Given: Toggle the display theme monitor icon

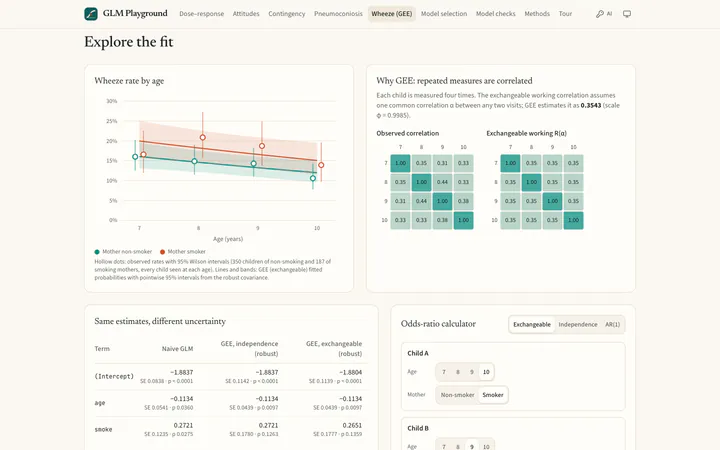Looking at the screenshot, I should [x=627, y=14].
